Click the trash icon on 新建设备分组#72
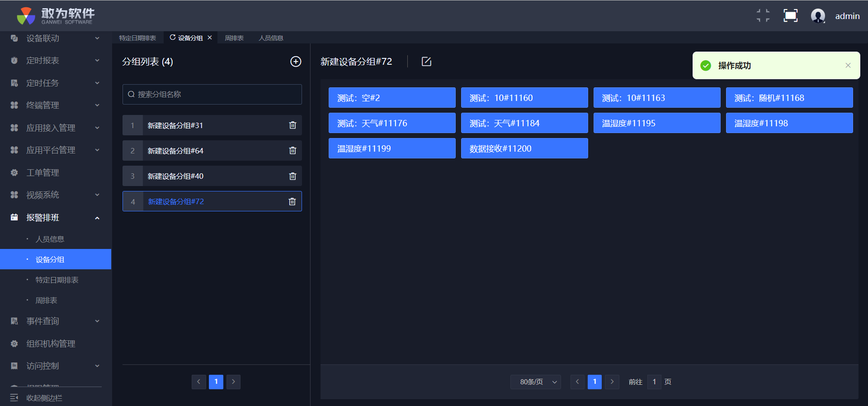 pyautogui.click(x=292, y=201)
